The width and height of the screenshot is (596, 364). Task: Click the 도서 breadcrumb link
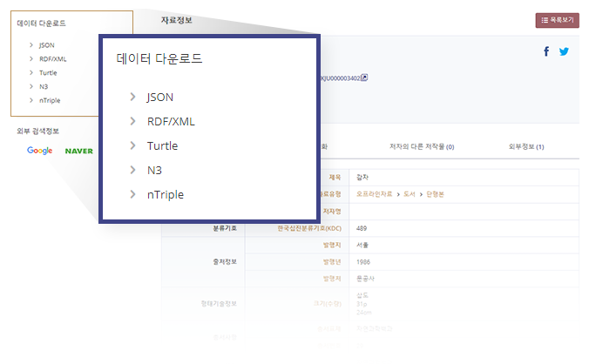[x=409, y=193]
